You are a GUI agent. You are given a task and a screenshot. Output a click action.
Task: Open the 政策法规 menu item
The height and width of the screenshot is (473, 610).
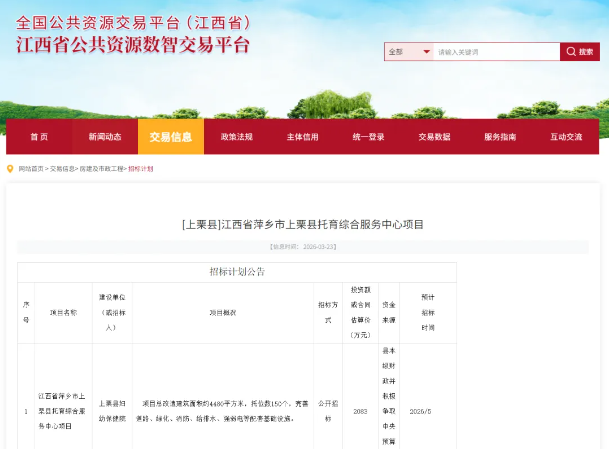pos(237,137)
